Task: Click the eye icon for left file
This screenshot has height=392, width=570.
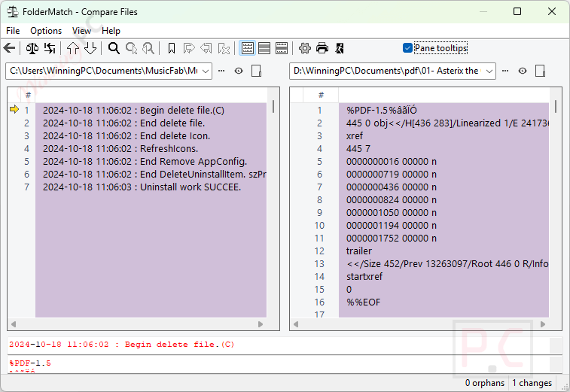Action: coord(239,71)
